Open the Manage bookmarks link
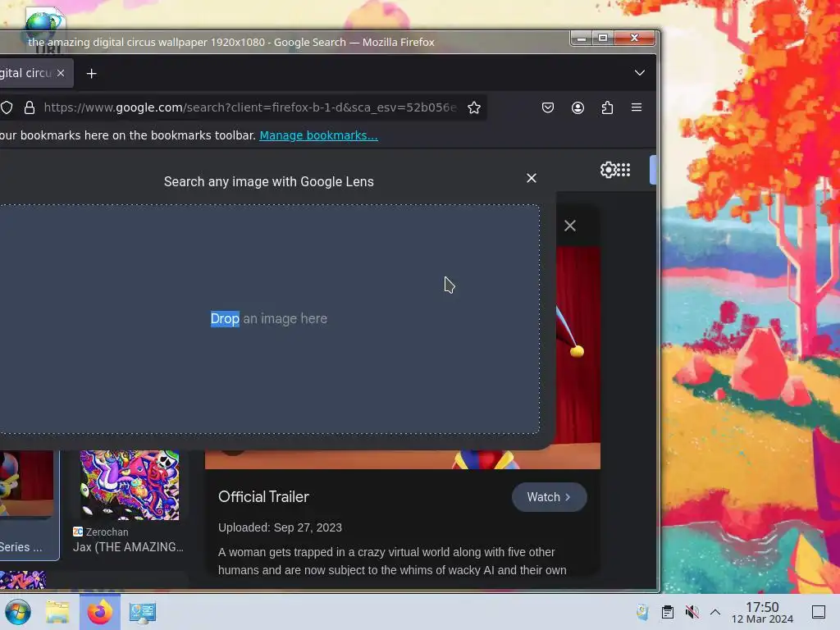The width and height of the screenshot is (840, 630). pos(318,135)
